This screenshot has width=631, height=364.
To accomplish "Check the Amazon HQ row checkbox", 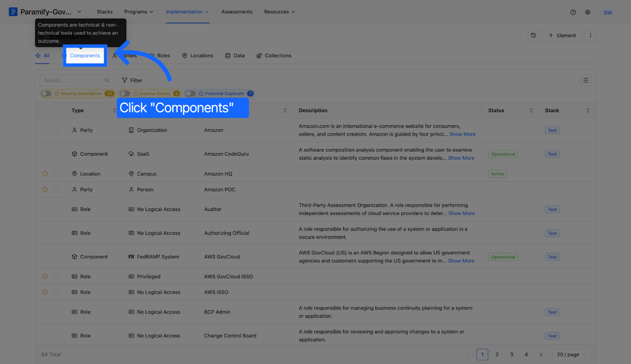I will 56,174.
